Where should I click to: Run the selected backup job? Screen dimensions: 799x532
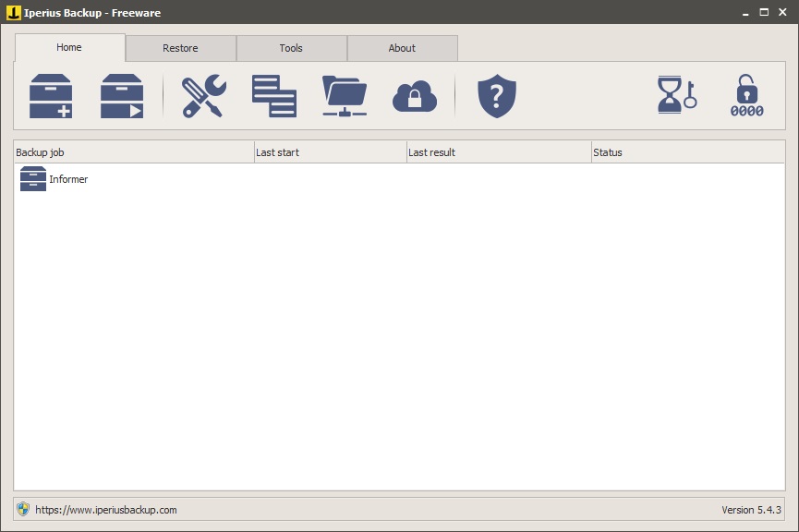(x=121, y=95)
